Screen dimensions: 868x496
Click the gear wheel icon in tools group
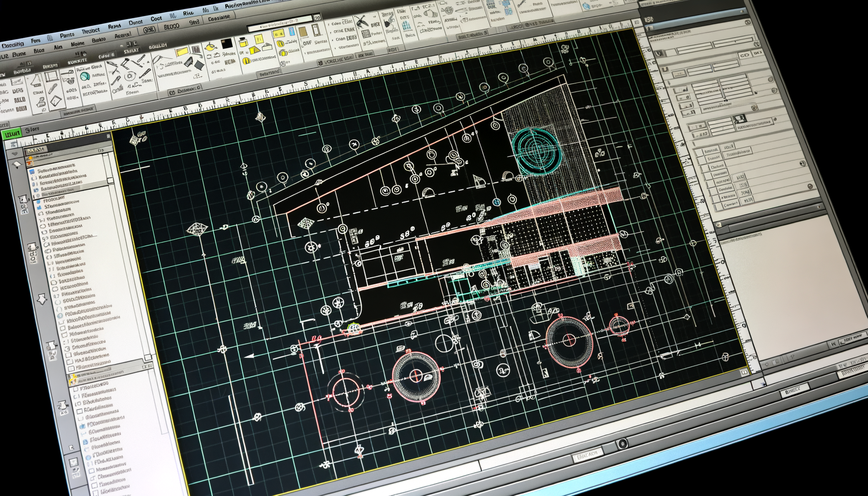129,77
